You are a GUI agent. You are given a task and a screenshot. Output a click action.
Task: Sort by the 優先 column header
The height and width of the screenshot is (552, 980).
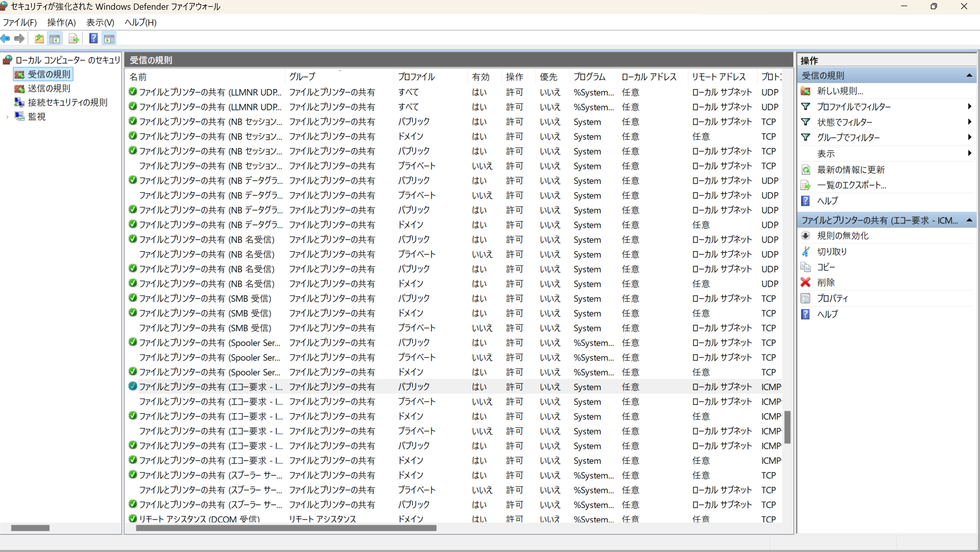[x=553, y=77]
